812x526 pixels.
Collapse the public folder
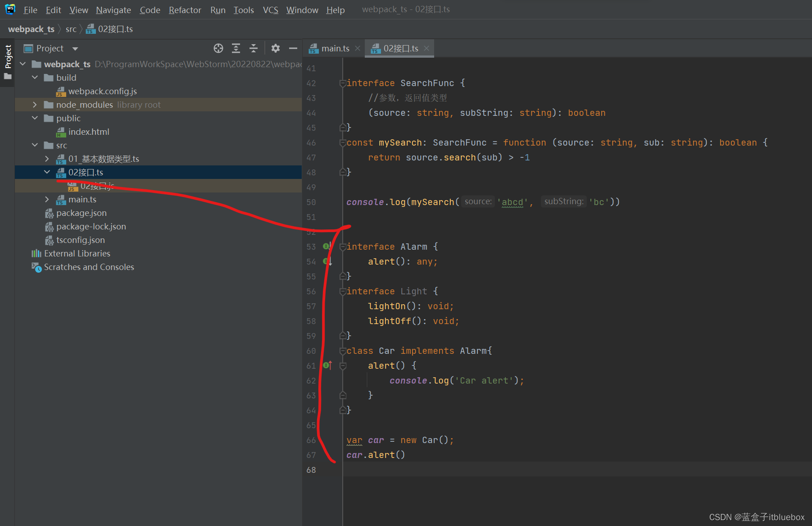click(x=35, y=118)
